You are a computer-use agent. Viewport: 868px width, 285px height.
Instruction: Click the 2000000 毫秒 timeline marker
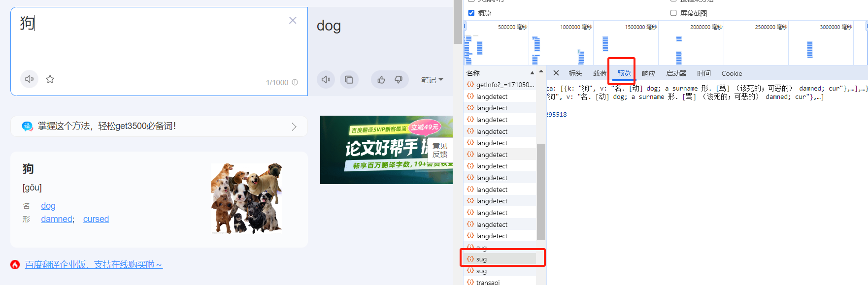point(706,27)
